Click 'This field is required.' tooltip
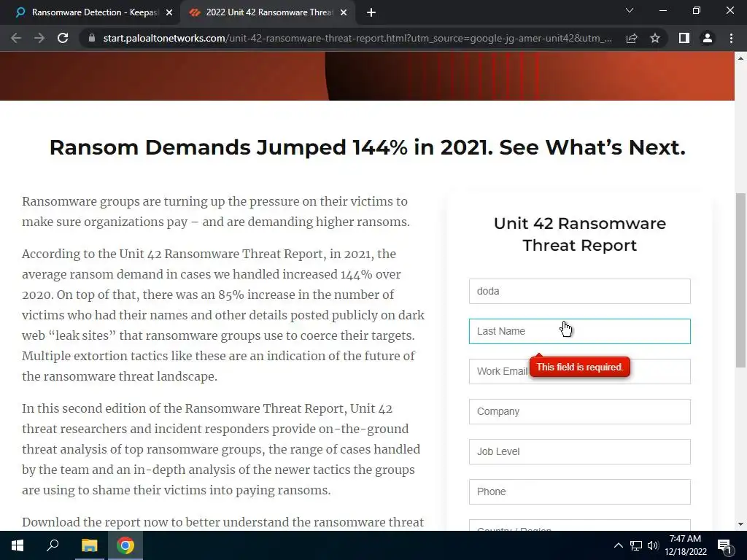 (580, 367)
